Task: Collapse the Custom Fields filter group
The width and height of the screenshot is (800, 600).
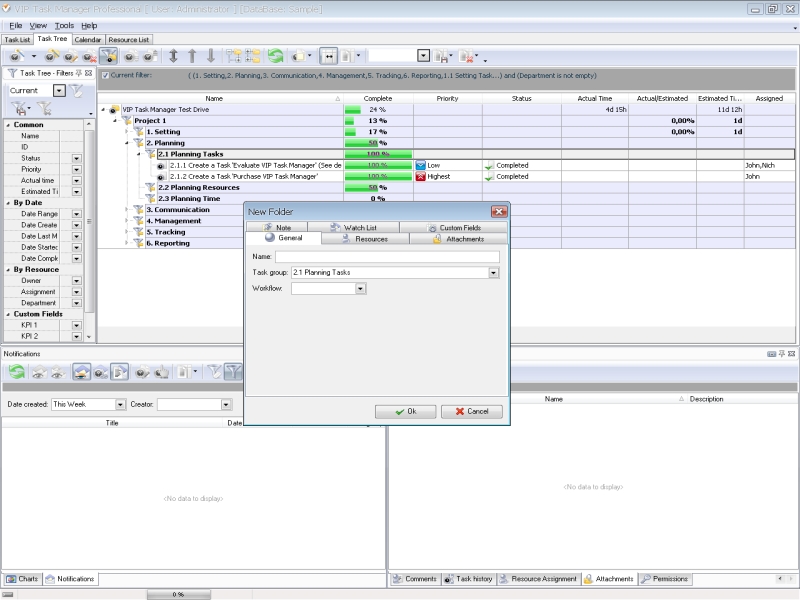Action: (x=8, y=314)
